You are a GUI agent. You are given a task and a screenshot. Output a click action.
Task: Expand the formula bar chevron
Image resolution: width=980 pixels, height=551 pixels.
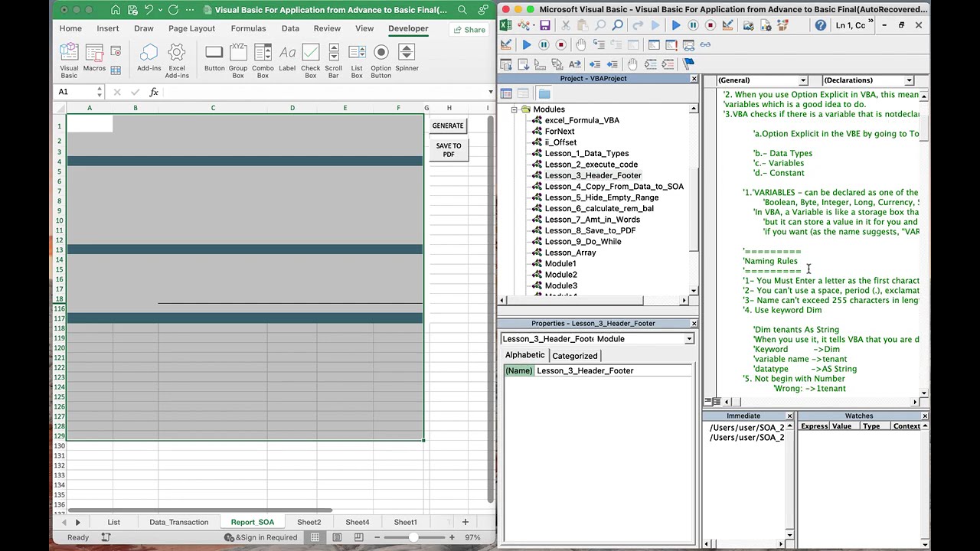pos(490,92)
